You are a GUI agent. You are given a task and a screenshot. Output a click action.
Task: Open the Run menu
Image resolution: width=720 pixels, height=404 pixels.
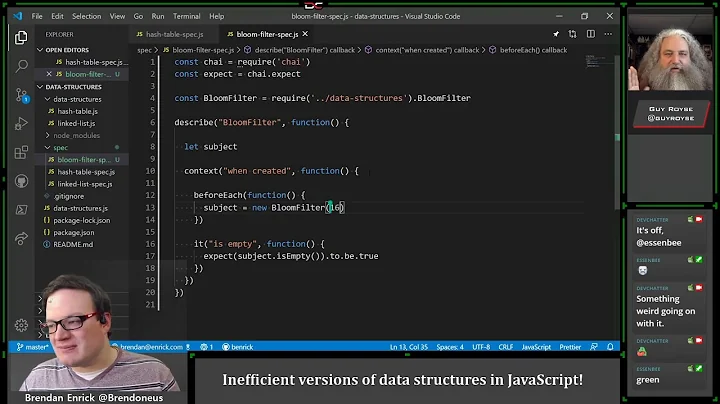158,16
